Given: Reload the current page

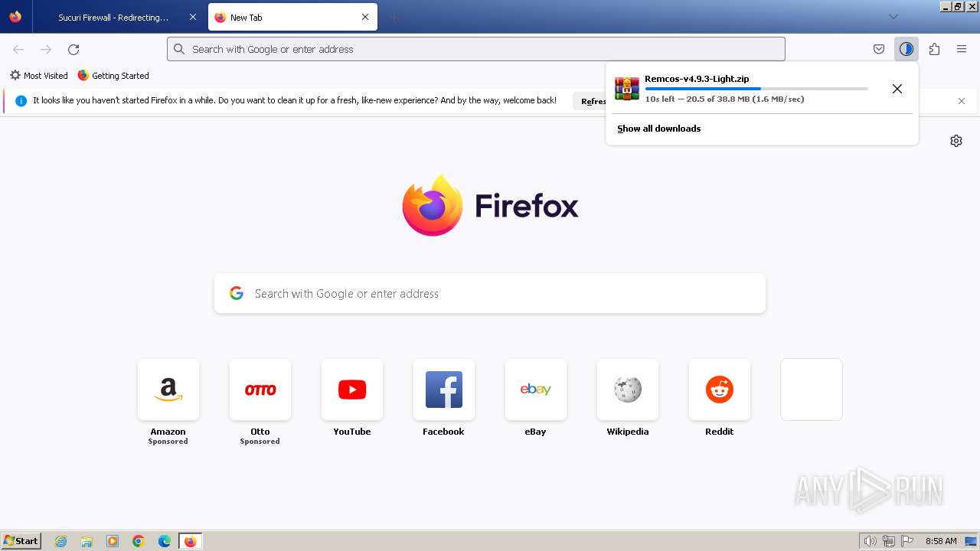Looking at the screenshot, I should [x=73, y=49].
